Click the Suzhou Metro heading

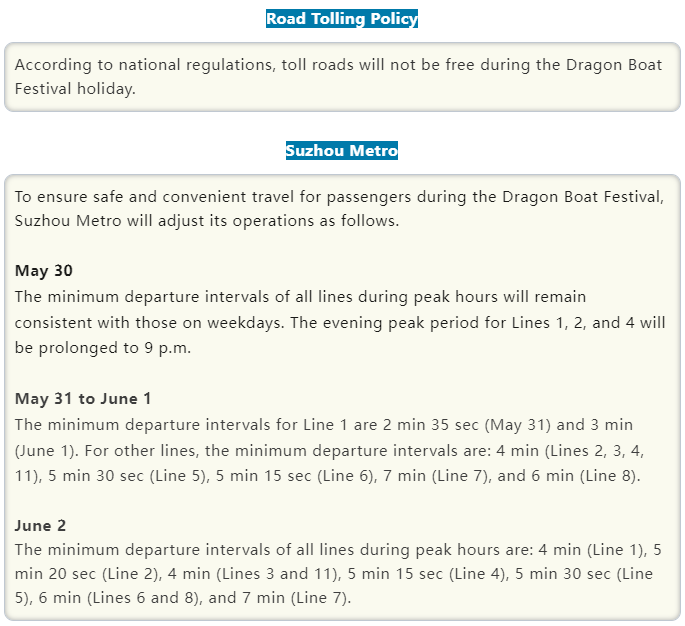point(342,151)
